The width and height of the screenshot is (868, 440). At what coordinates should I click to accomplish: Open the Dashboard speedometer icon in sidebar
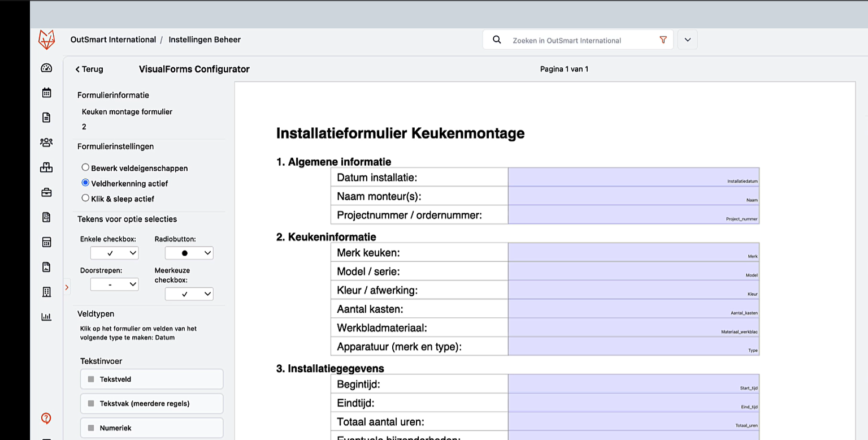pyautogui.click(x=46, y=67)
